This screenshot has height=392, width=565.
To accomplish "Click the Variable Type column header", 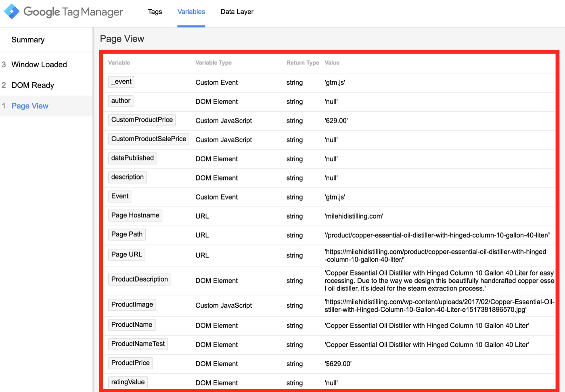I will pyautogui.click(x=213, y=63).
